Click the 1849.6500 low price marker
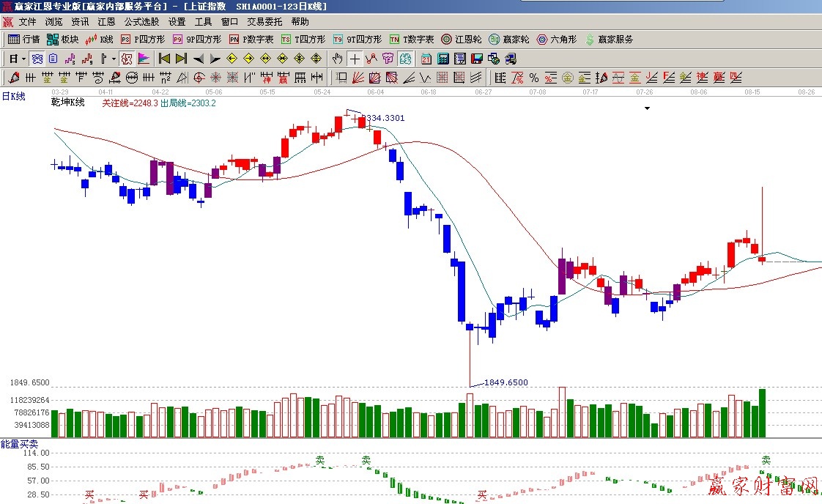This screenshot has width=822, height=504. coord(506,382)
